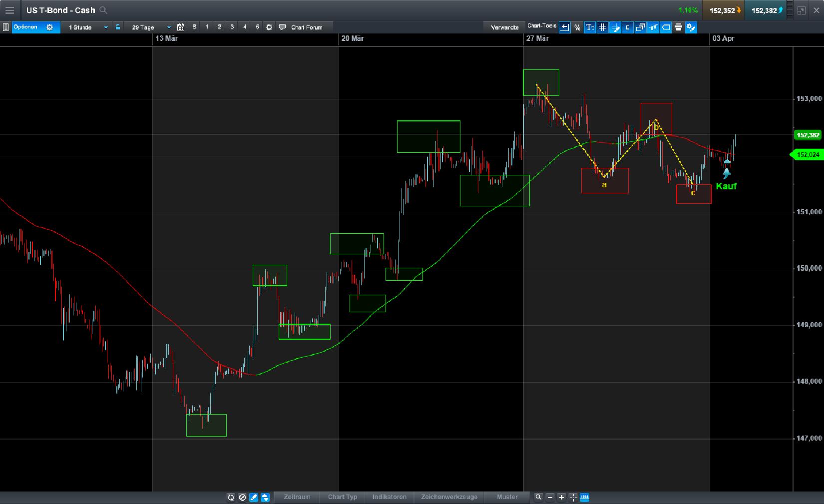
Task: Open the print chart icon
Action: [678, 27]
